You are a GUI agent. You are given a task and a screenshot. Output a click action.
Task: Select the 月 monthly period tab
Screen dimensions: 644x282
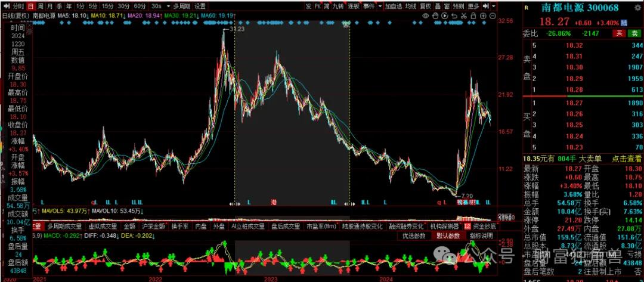tap(49, 6)
